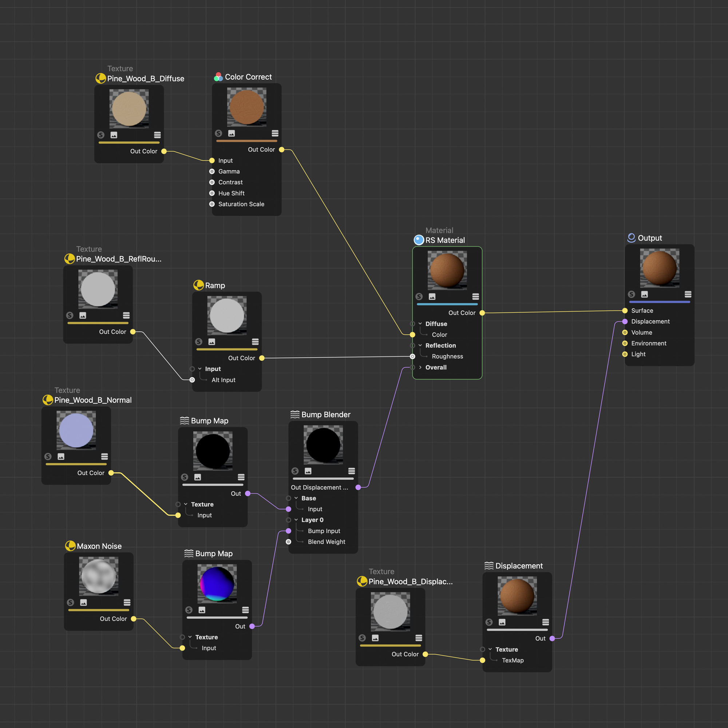This screenshot has height=728, width=728.
Task: Collapse the Reflection group in RS Material
Action: pos(420,346)
